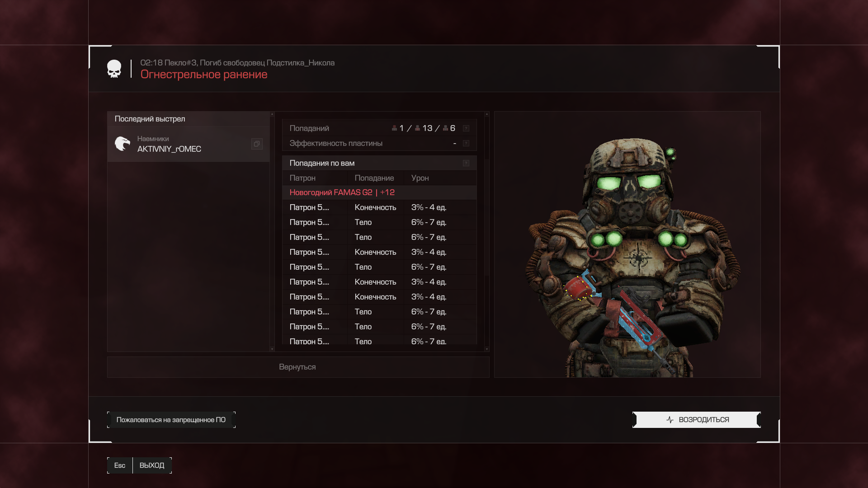Click the down arrow of hits table scrollbar
The height and width of the screenshot is (488, 868).
[x=486, y=349]
